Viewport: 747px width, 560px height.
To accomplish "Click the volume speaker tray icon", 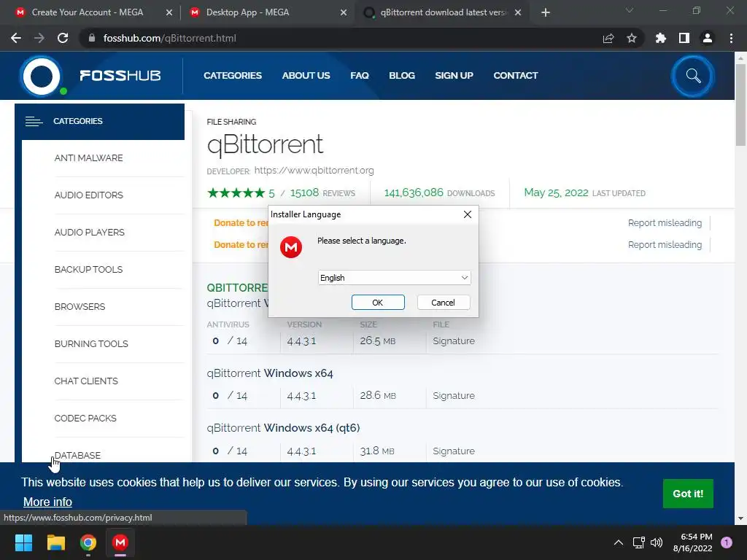I will coord(657,542).
